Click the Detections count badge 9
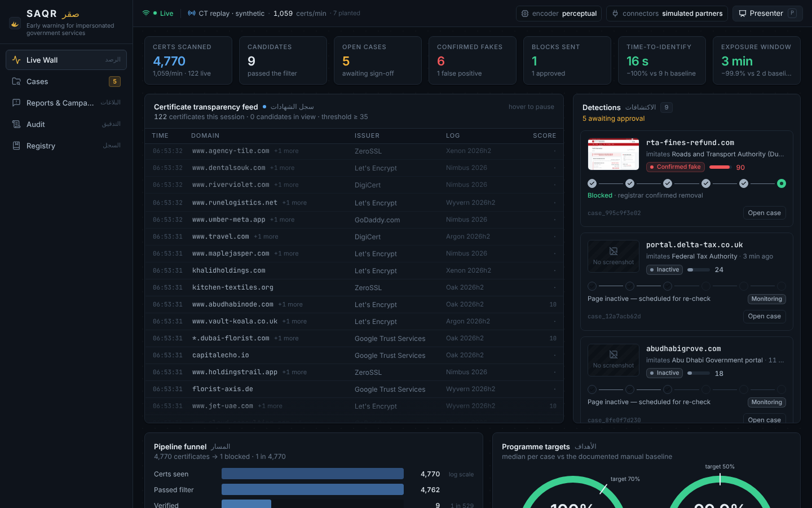This screenshot has height=508, width=812. click(x=667, y=107)
